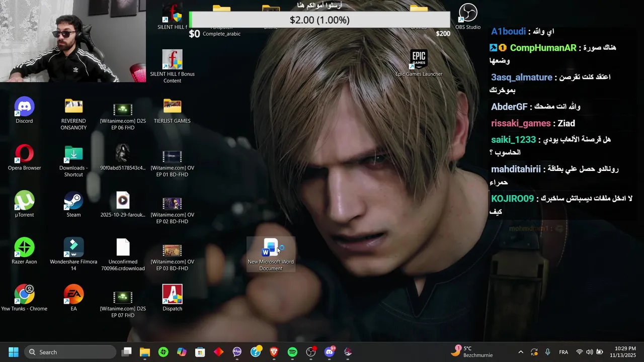Screen dimensions: 644x362
Task: Open Task View on the taskbar
Action: (126, 352)
